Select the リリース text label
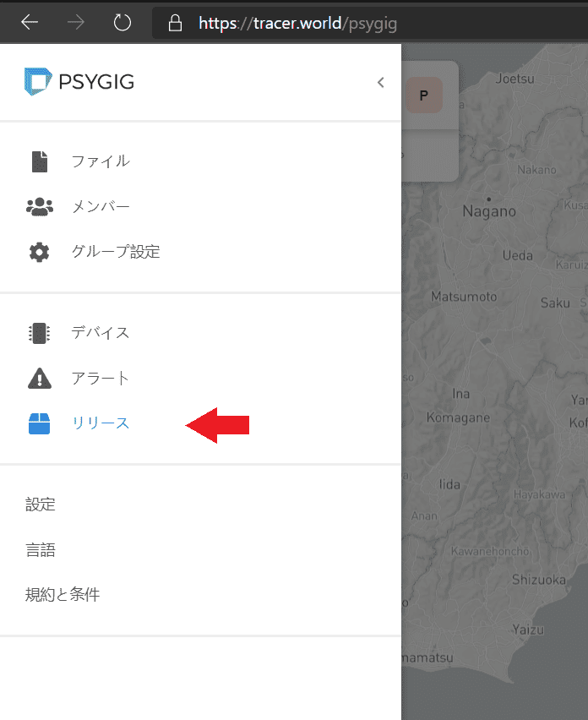588x720 pixels. tap(101, 424)
